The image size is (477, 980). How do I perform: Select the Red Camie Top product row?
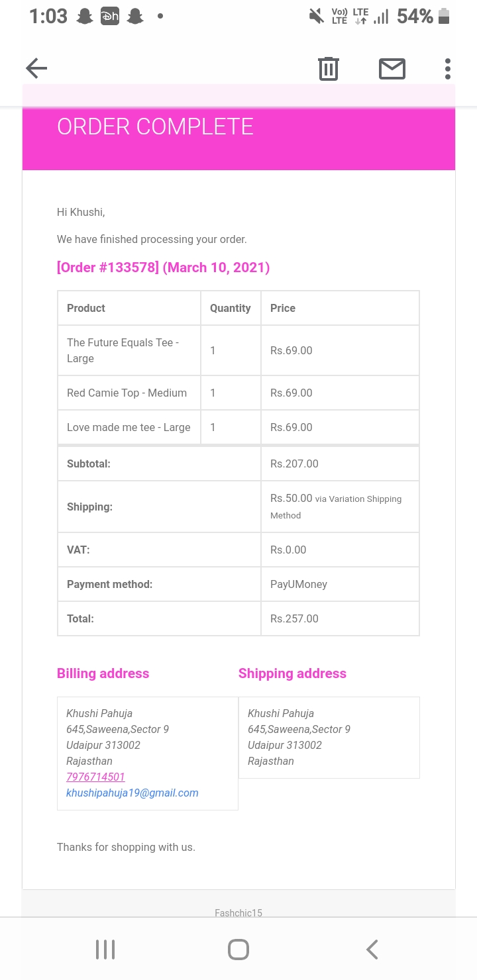click(127, 393)
